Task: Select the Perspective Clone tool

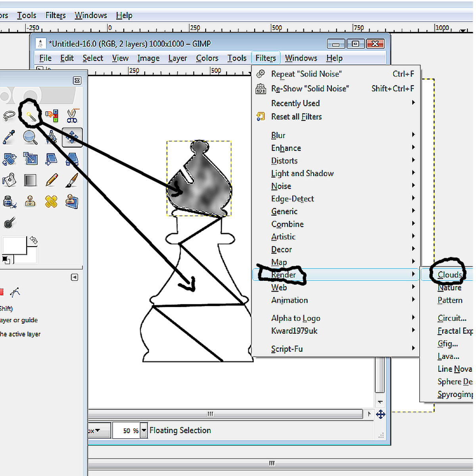Action: click(x=72, y=202)
